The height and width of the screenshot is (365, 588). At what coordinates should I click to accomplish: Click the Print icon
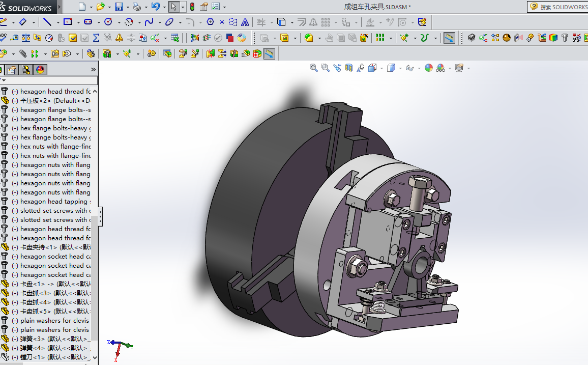[136, 7]
